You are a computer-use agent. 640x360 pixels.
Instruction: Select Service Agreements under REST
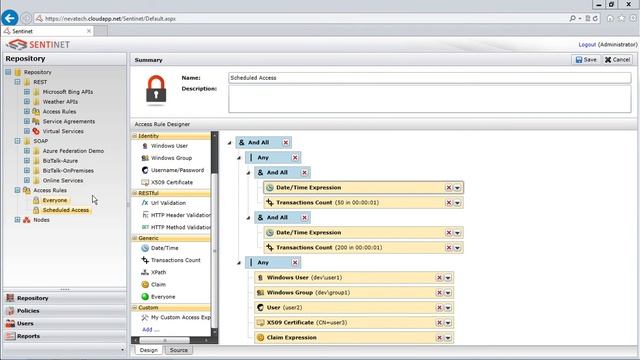(x=69, y=121)
